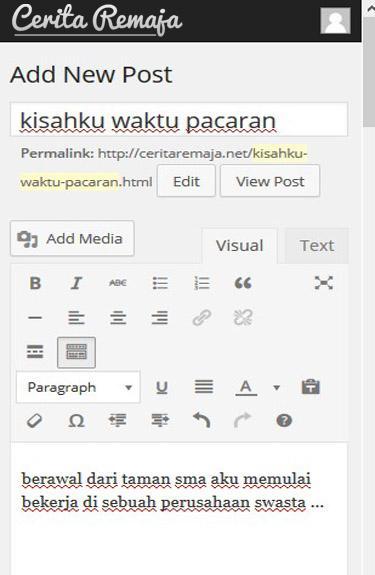Screen dimensions: 375x575
Task: Insert special character omega icon
Action: (x=76, y=421)
